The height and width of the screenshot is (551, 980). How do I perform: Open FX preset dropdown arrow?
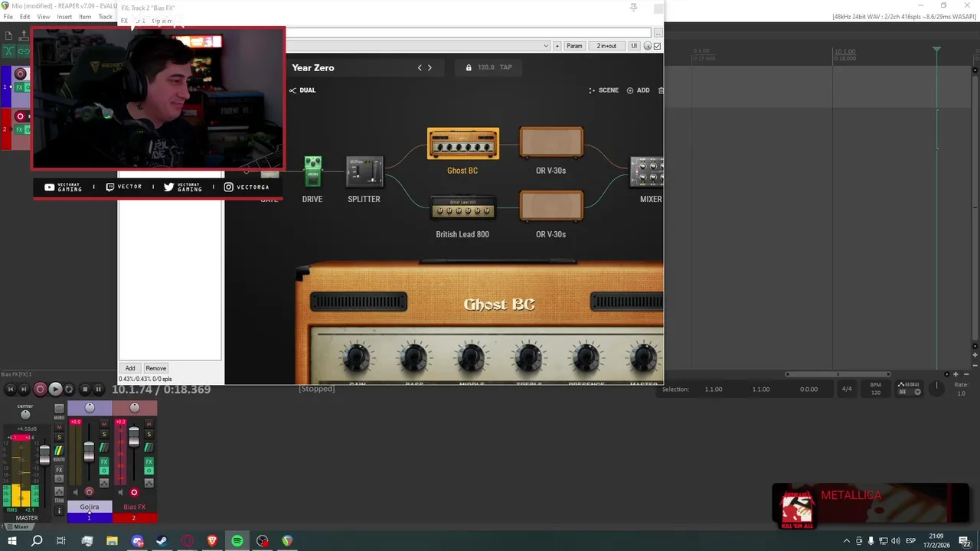[x=546, y=46]
